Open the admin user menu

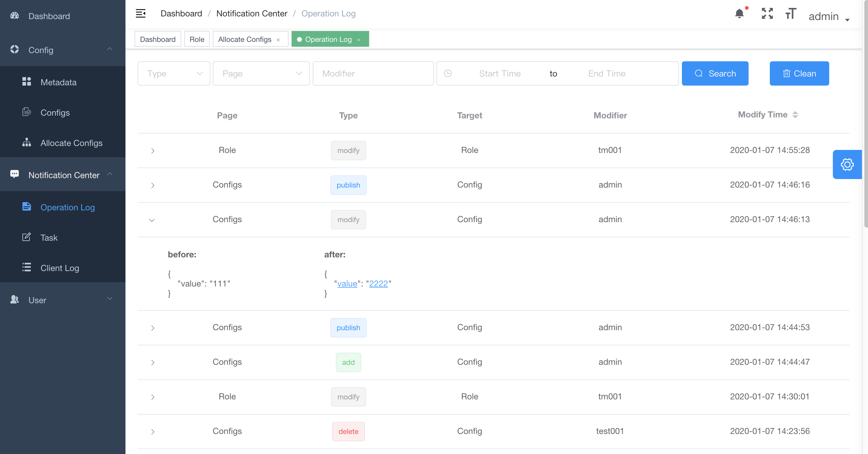pos(829,16)
